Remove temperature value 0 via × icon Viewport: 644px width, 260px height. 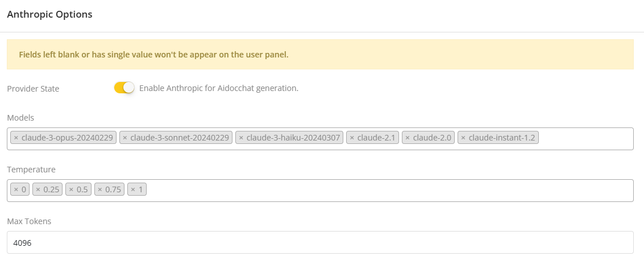point(16,189)
